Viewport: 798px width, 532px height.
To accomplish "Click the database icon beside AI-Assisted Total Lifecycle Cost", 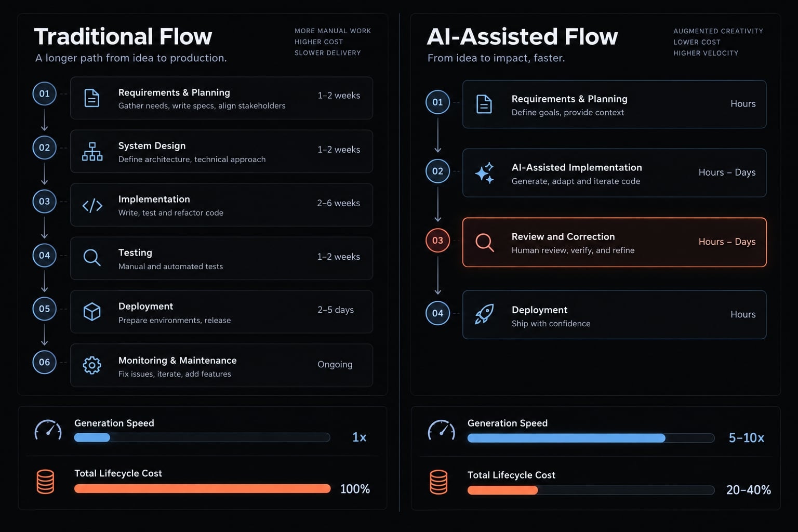I will tap(438, 482).
